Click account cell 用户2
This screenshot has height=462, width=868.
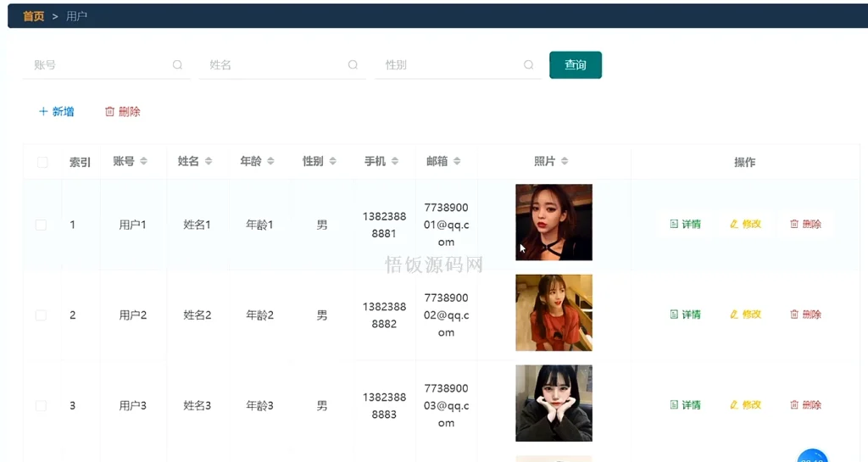pyautogui.click(x=132, y=314)
